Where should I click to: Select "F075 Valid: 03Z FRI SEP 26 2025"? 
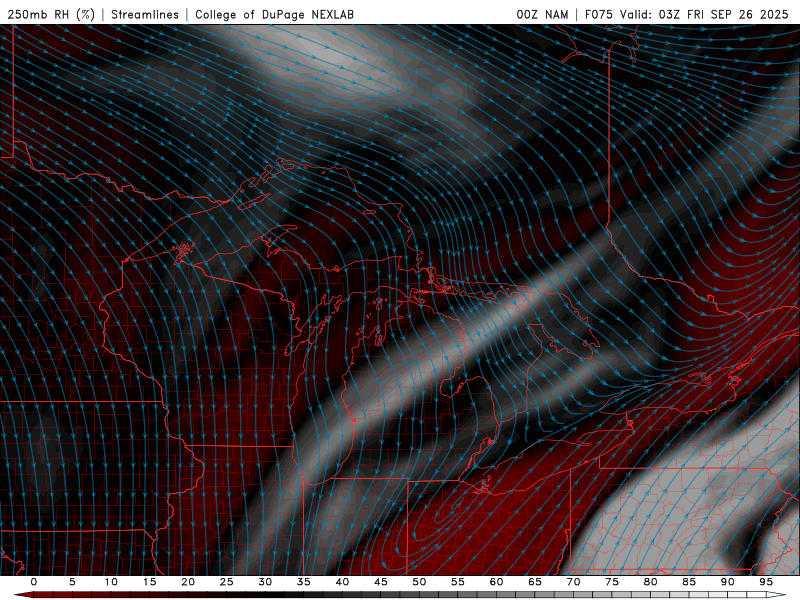coord(687,14)
